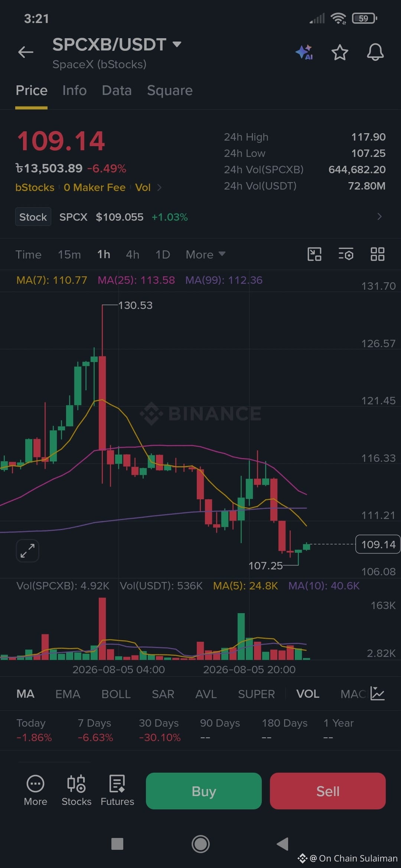401x868 pixels.
Task: Toggle the BOLL indicator
Action: click(x=116, y=694)
